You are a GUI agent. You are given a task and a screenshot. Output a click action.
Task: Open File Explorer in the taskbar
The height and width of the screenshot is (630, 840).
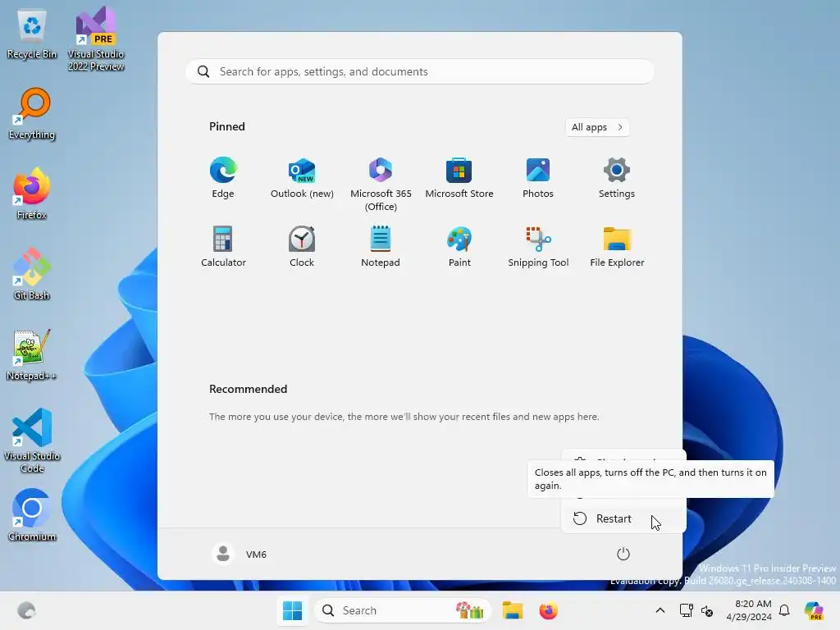coord(512,610)
